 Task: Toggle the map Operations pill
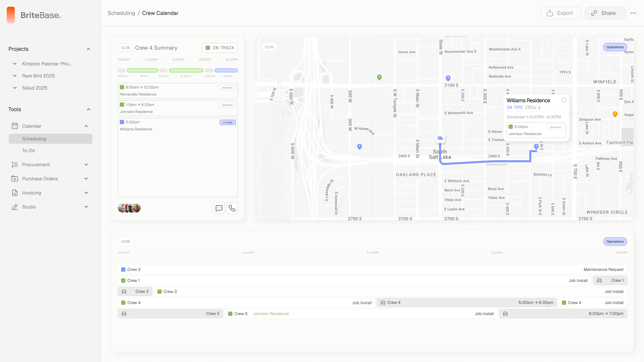tap(615, 47)
